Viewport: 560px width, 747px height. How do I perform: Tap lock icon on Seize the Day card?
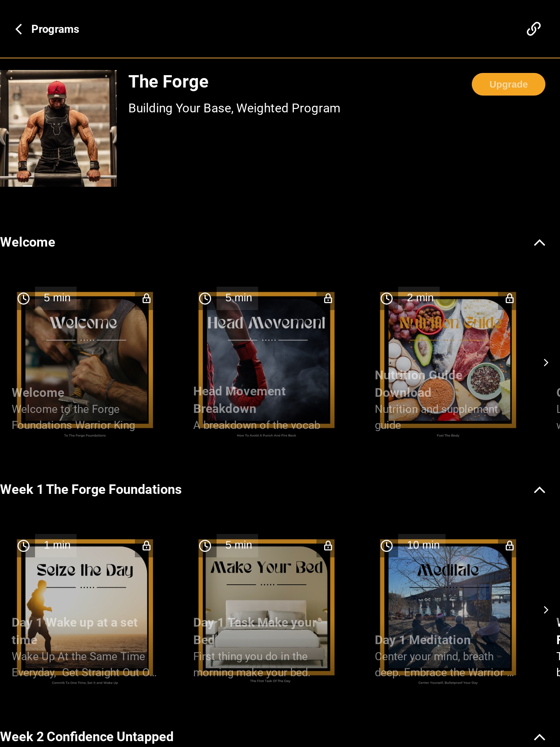coord(147,546)
